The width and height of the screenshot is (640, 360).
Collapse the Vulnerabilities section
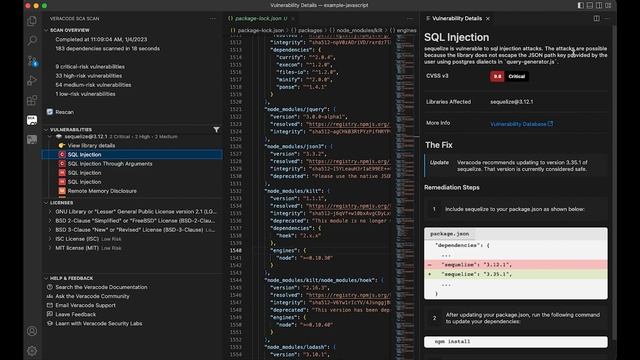pyautogui.click(x=46, y=129)
